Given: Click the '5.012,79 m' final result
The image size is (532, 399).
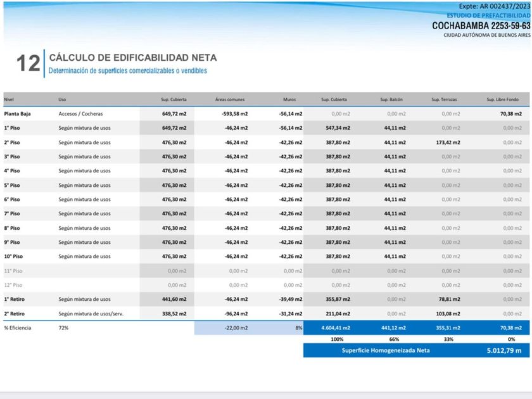Looking at the screenshot, I should click(x=504, y=350).
